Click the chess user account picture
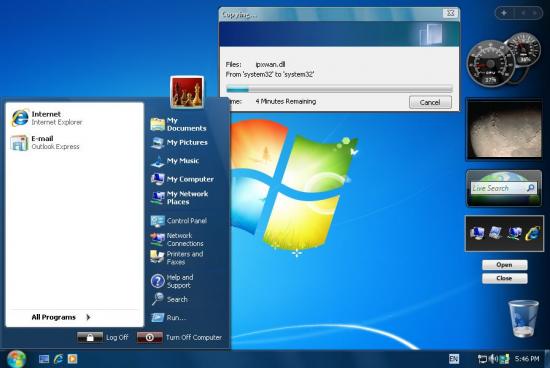 (x=187, y=92)
